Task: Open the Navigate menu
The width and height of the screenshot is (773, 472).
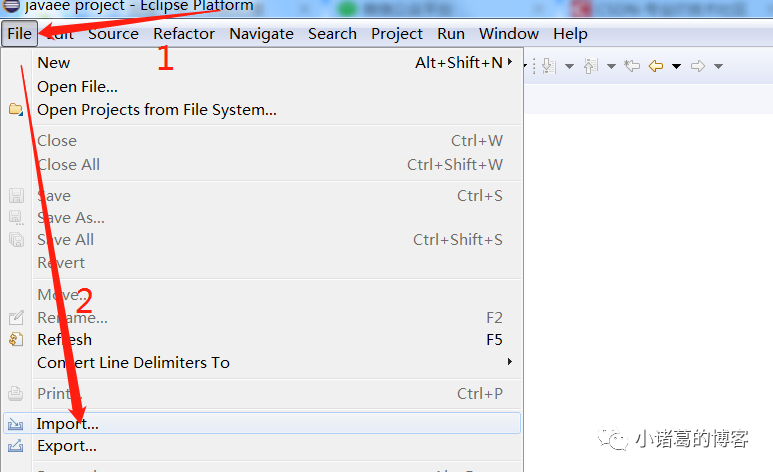Action: pos(261,34)
